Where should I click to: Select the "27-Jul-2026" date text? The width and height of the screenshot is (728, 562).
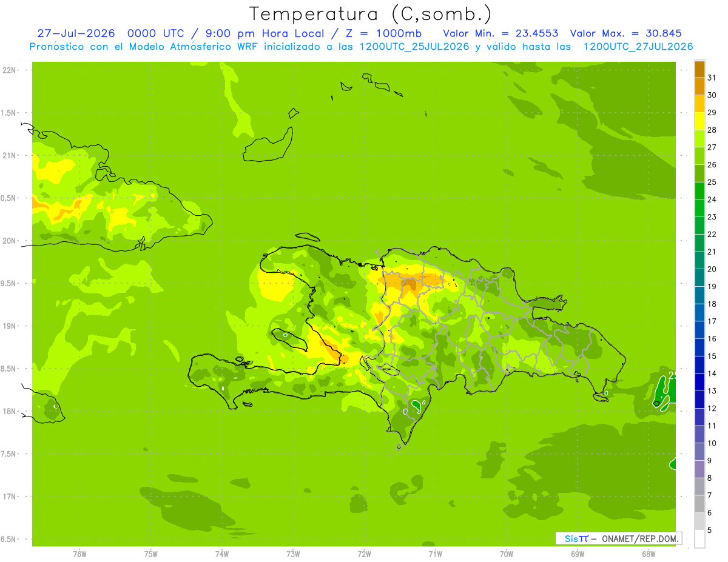pyautogui.click(x=76, y=33)
